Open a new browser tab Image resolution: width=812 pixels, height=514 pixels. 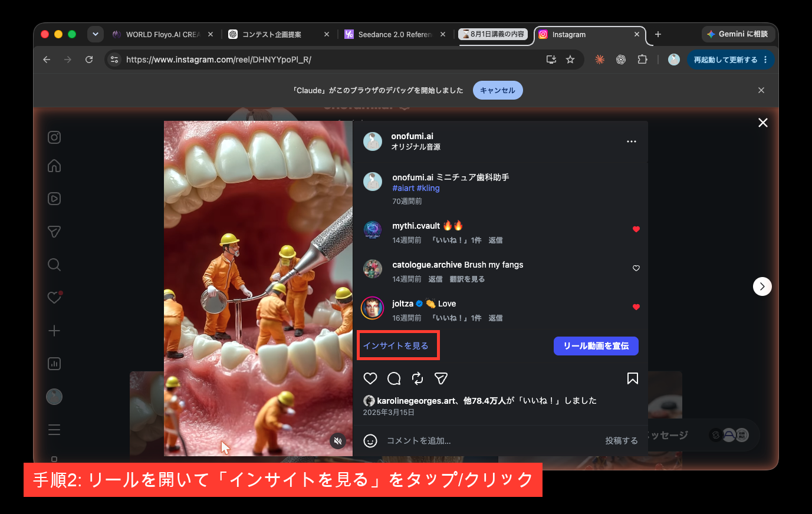pos(658,35)
